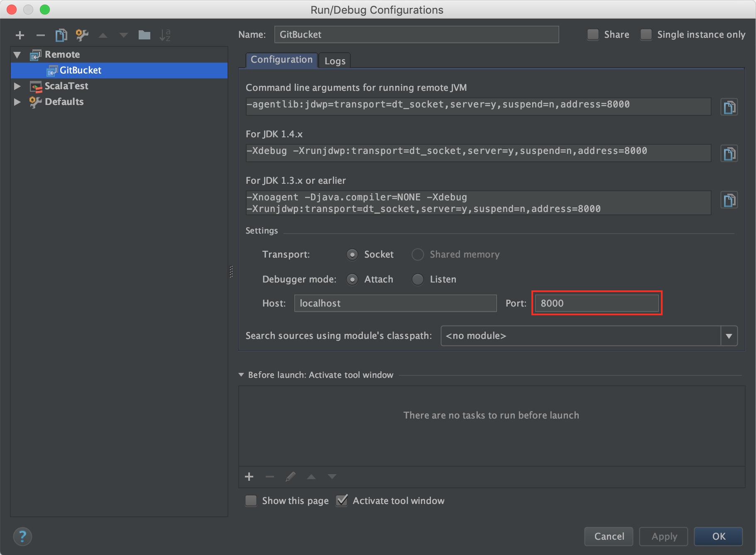756x555 pixels.
Task: Open module classpath dropdown
Action: tap(729, 336)
